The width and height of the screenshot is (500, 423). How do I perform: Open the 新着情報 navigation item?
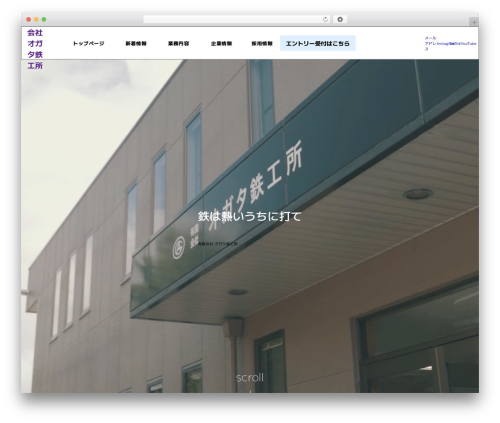[136, 43]
